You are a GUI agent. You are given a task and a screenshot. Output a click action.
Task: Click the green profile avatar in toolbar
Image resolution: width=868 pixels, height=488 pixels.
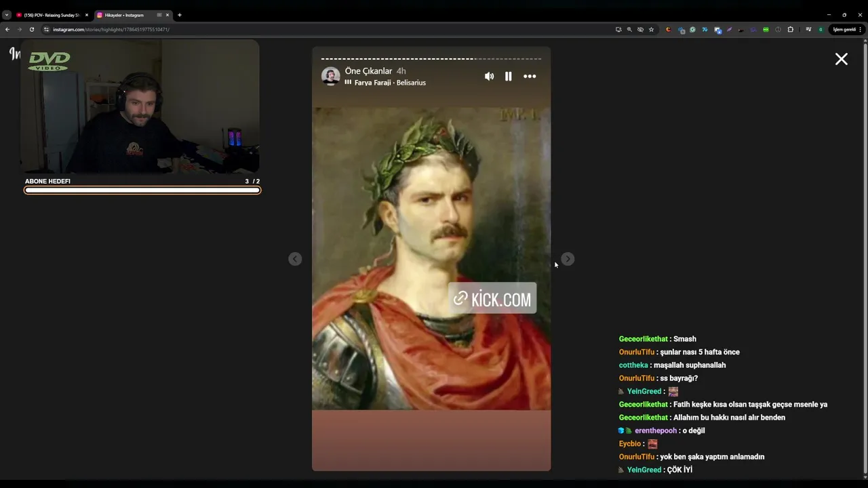point(821,29)
